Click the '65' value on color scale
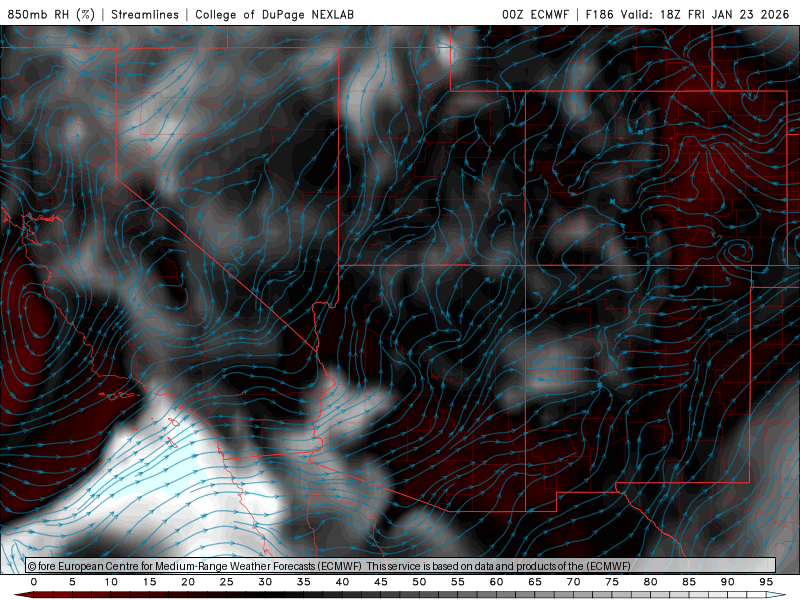 535,582
